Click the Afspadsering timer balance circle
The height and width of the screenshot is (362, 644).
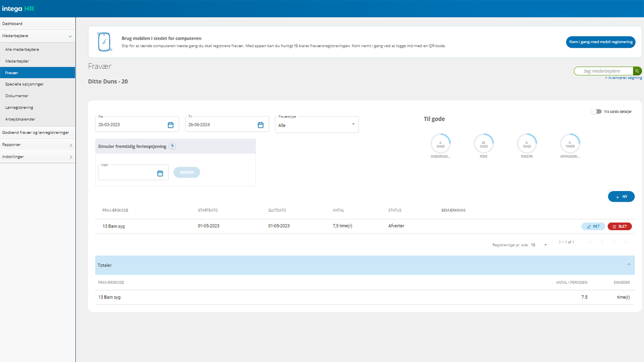coord(570,144)
